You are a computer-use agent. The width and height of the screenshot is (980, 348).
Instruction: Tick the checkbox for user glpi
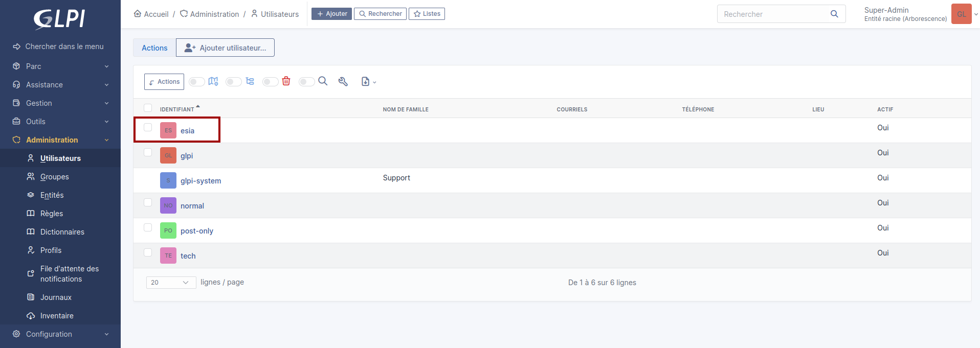point(148,152)
